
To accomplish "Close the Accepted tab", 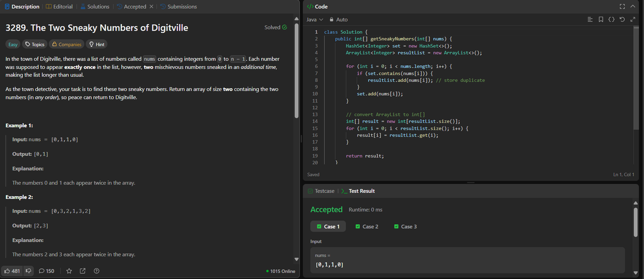I will point(151,6).
